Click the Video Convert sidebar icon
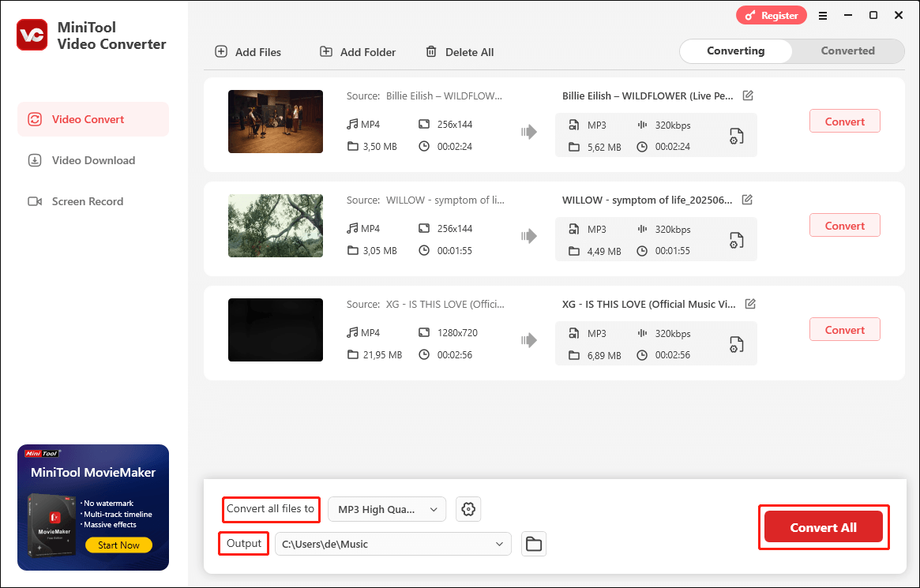 pos(35,119)
